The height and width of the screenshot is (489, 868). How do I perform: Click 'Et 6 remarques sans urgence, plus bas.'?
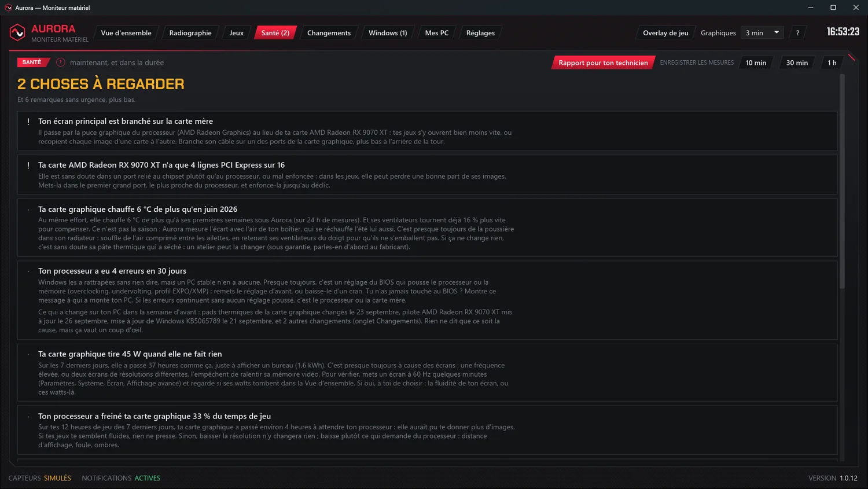tap(76, 100)
